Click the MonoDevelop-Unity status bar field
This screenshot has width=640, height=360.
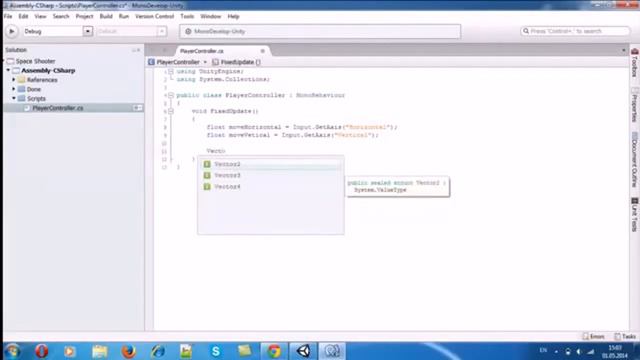320,31
